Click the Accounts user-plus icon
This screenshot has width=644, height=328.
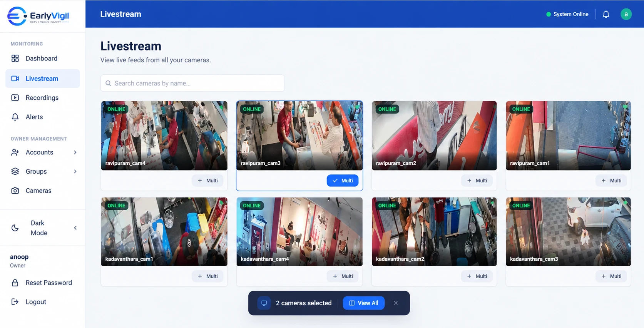coord(15,152)
